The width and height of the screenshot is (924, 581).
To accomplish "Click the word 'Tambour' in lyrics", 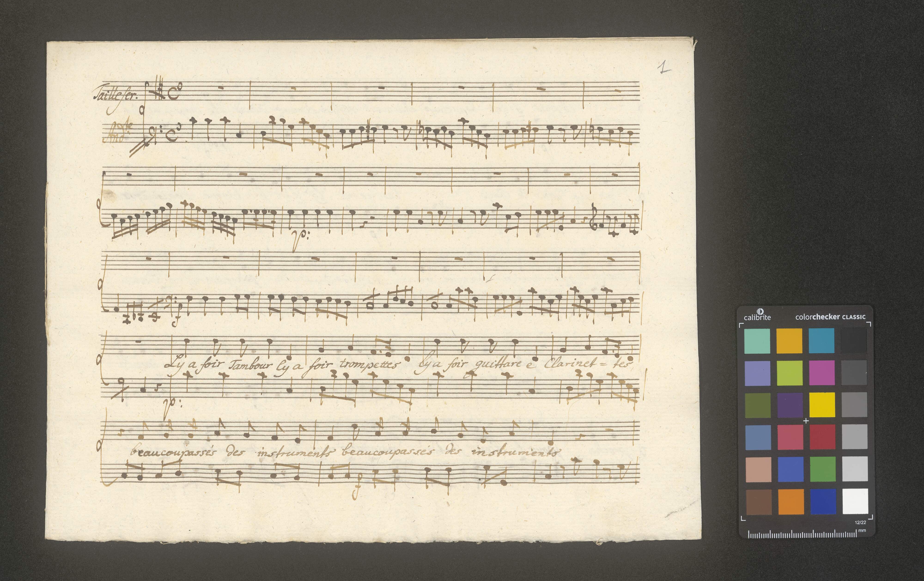I will click(x=250, y=365).
